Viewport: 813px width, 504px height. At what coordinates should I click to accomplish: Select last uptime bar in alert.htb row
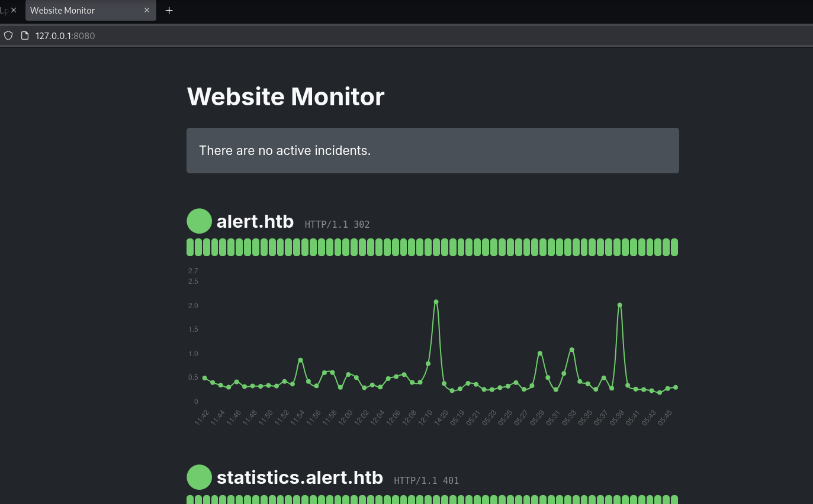tap(674, 247)
